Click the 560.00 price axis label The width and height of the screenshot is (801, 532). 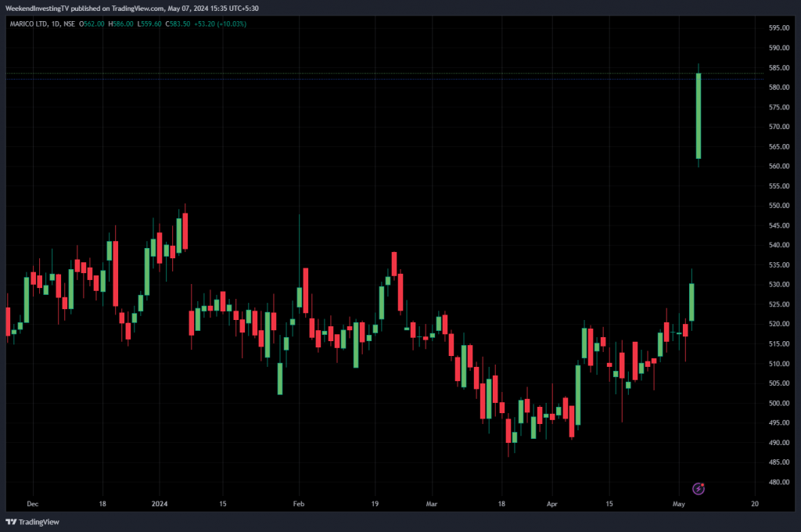click(x=778, y=166)
